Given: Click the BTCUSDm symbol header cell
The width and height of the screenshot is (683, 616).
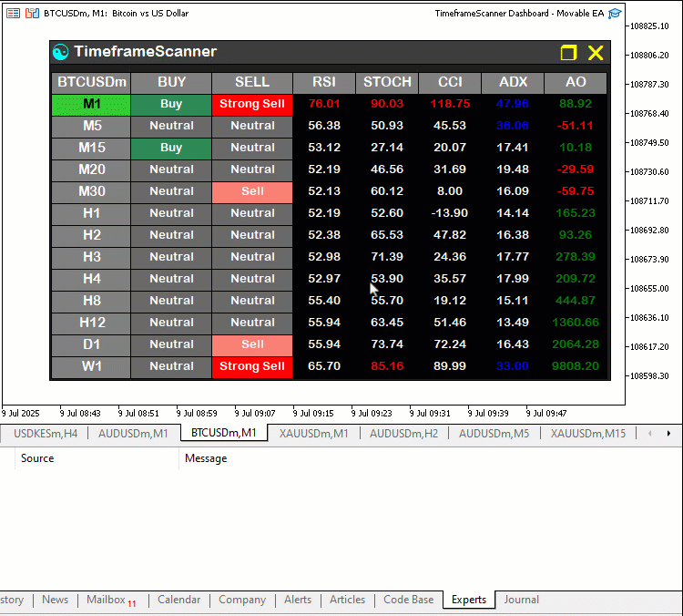Looking at the screenshot, I should (x=91, y=83).
